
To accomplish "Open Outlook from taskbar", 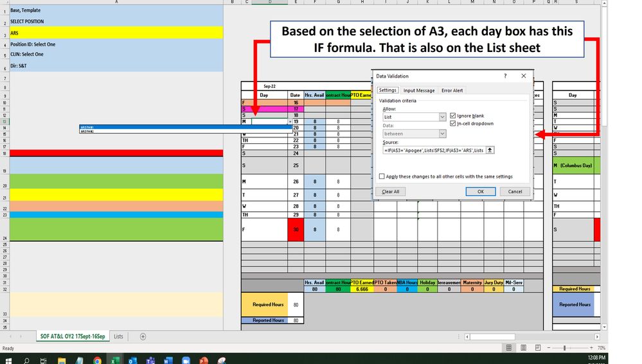I will click(132, 360).
